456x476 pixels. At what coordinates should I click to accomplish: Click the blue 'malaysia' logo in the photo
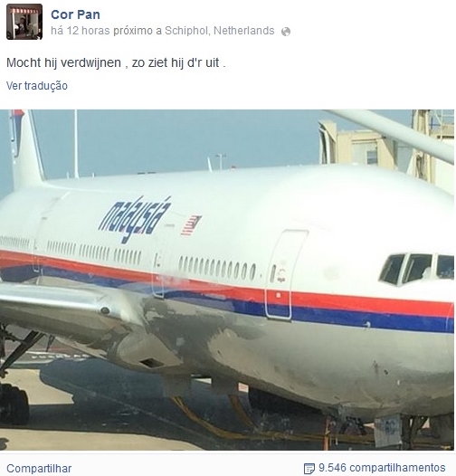click(135, 219)
